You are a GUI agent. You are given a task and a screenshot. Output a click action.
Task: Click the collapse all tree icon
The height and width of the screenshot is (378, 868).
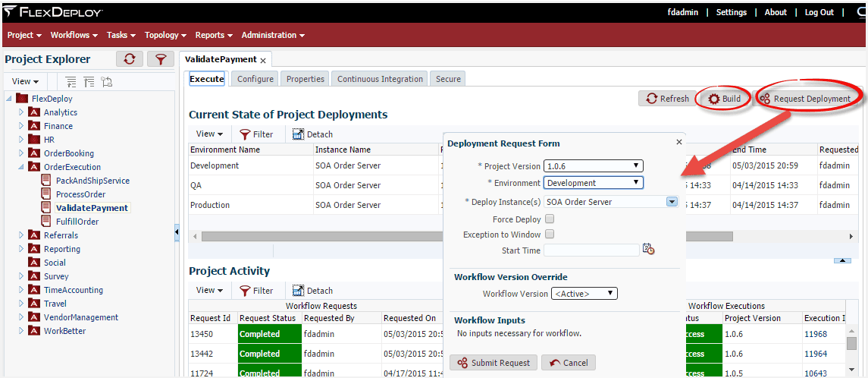point(89,81)
